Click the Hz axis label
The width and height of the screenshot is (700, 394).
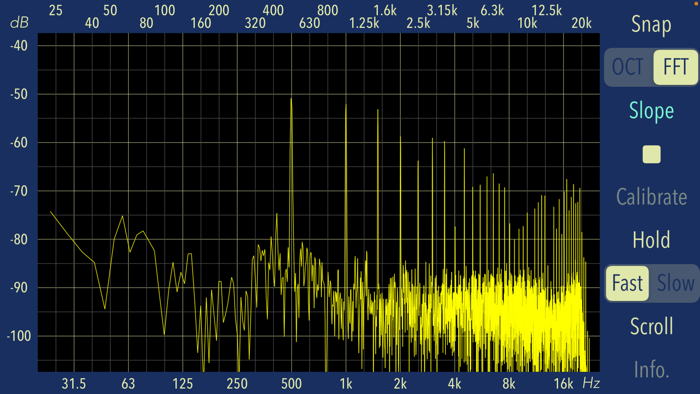591,383
